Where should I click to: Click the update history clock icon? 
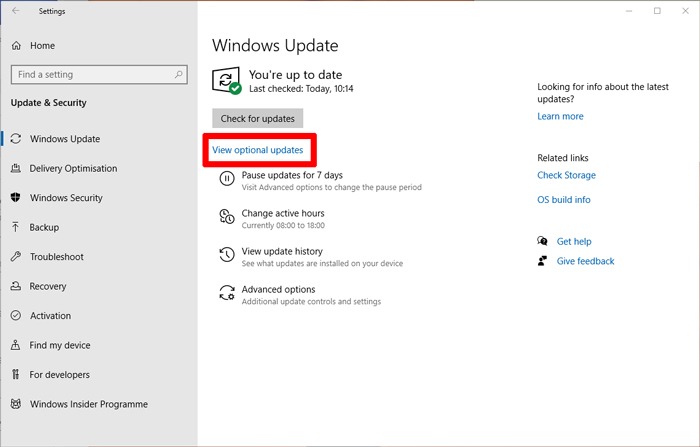[x=227, y=255]
